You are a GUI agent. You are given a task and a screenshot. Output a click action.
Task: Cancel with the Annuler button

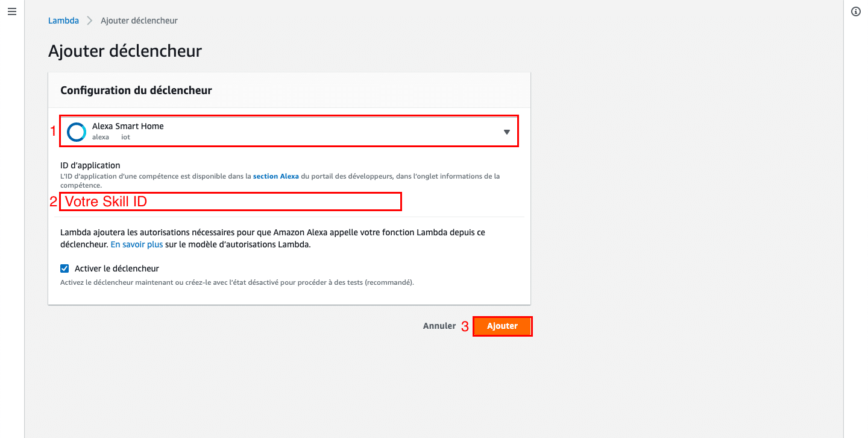(439, 326)
